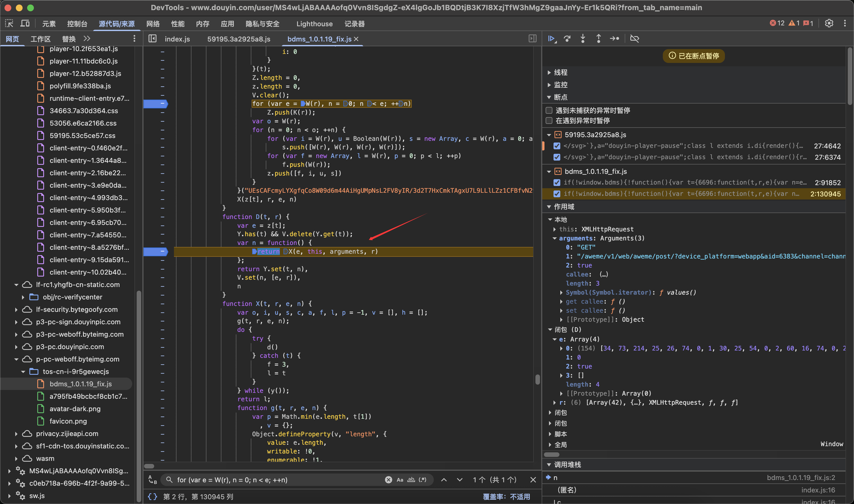
Task: Enable pause on uncaught exceptions
Action: pyautogui.click(x=549, y=110)
